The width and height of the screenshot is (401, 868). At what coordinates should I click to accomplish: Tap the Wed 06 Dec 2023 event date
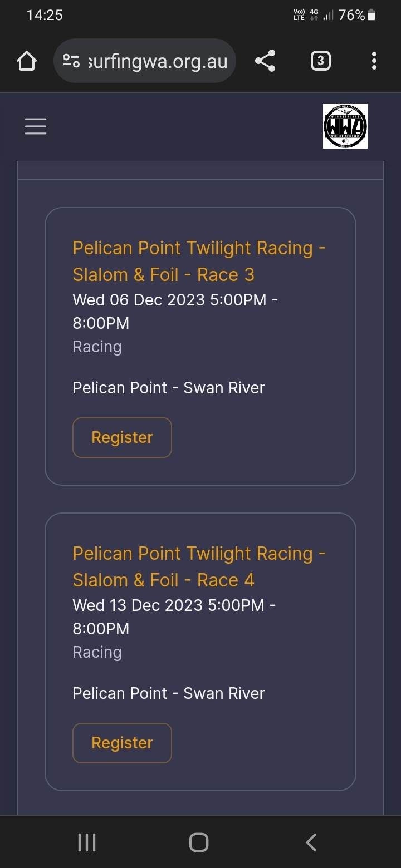click(x=175, y=311)
